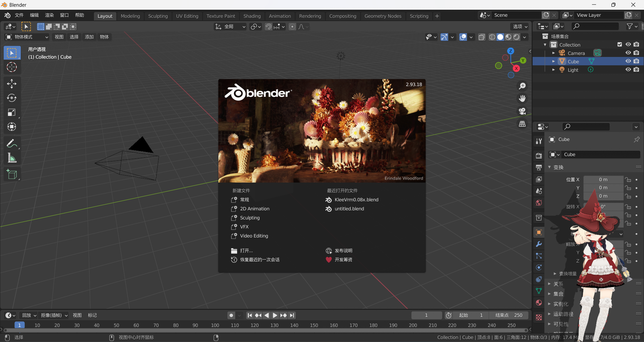Open the Output properties tab

(x=539, y=167)
